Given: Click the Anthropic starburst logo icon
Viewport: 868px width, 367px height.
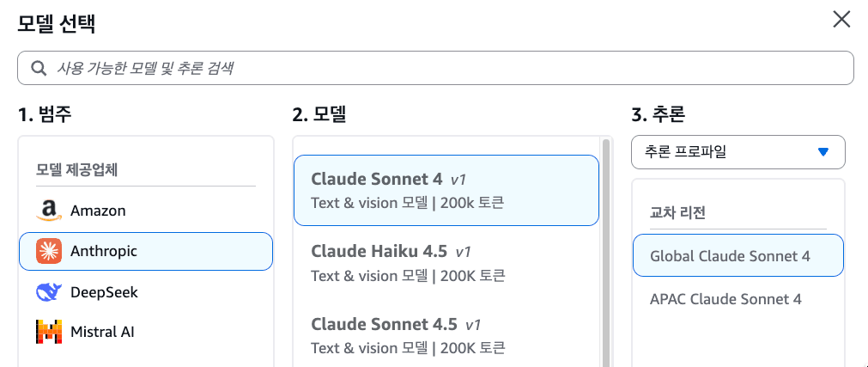Looking at the screenshot, I should 50,251.
